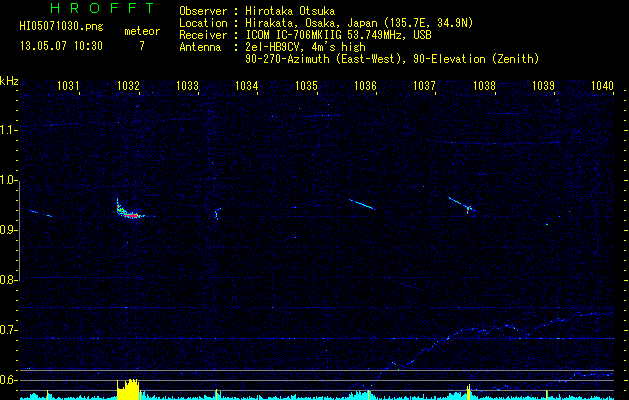Click the Antenna line 2el-HB9CV
This screenshot has width=629, height=400.
click(272, 47)
